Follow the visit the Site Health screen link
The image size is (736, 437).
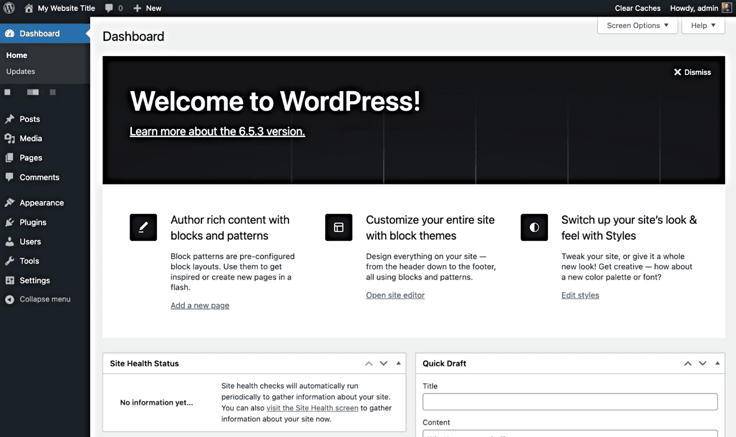click(312, 408)
